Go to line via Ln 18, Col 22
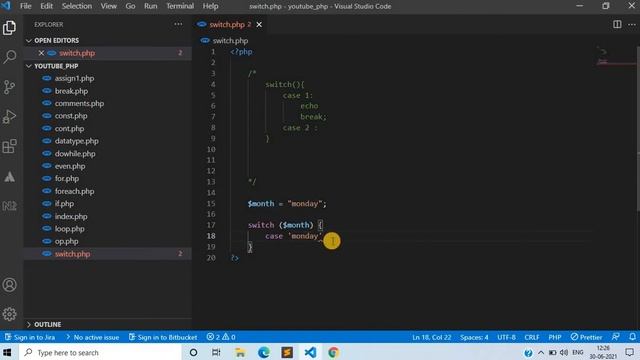 click(x=431, y=337)
